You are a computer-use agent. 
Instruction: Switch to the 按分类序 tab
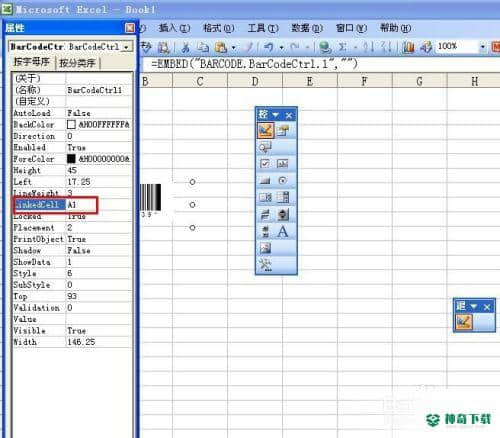pyautogui.click(x=77, y=63)
